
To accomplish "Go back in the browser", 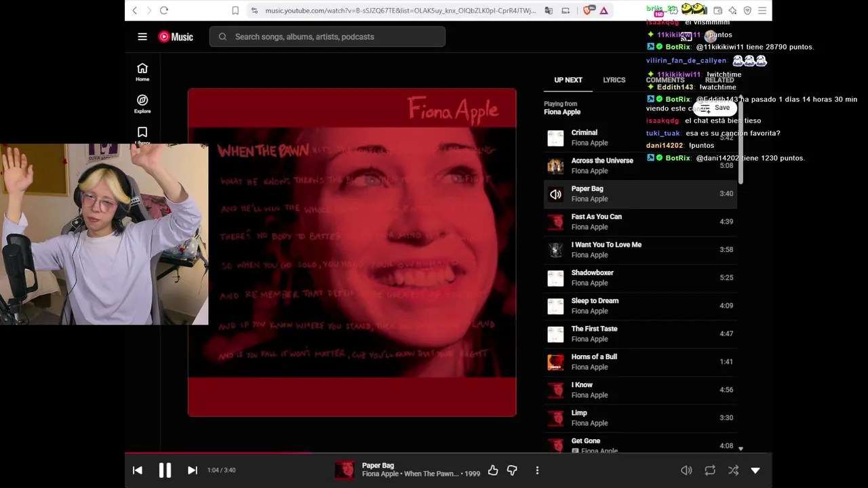I will point(135,10).
